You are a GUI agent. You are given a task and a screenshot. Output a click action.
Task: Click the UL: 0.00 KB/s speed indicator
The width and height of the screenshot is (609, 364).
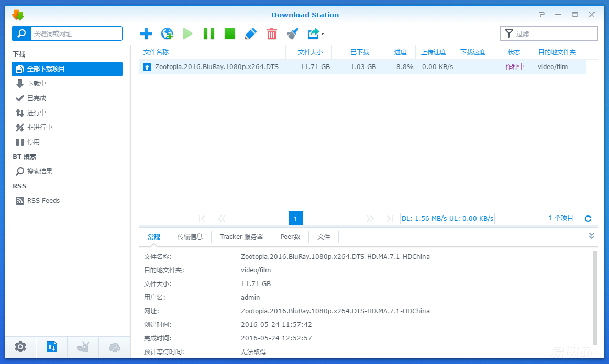point(471,219)
